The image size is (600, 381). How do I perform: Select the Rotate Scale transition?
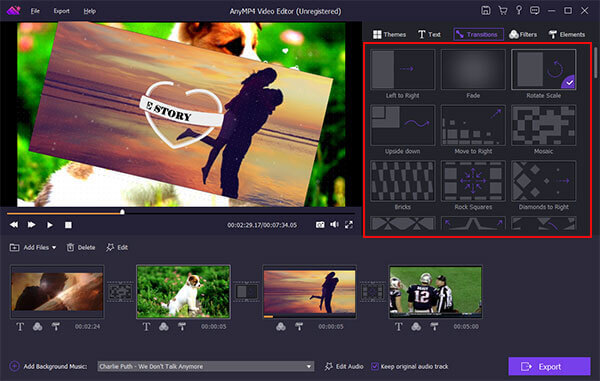pyautogui.click(x=543, y=70)
